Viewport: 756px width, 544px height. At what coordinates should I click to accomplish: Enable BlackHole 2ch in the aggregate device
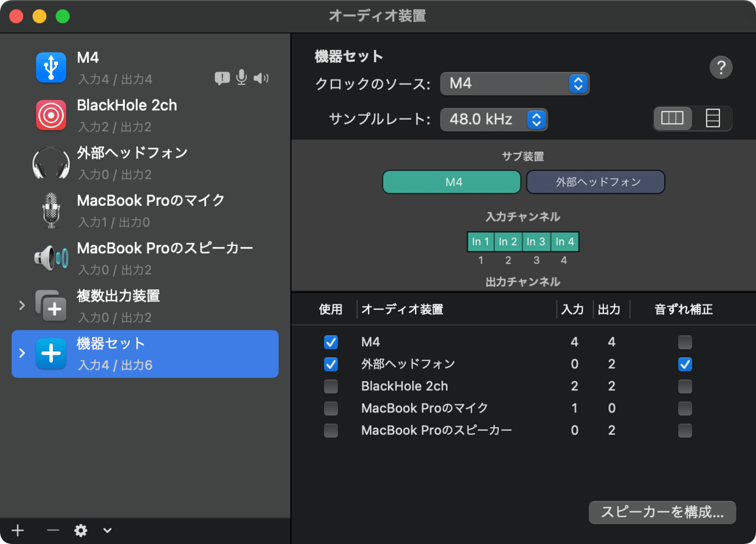click(x=331, y=386)
